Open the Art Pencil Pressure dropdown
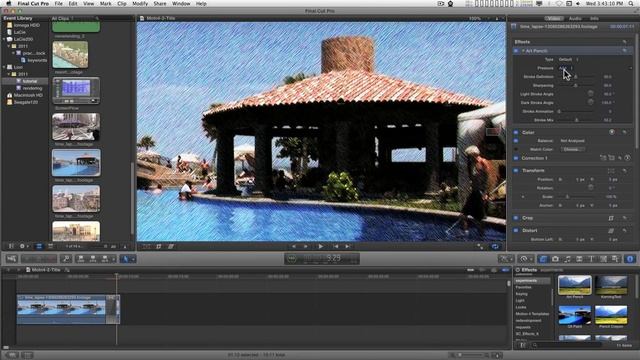 coord(566,68)
